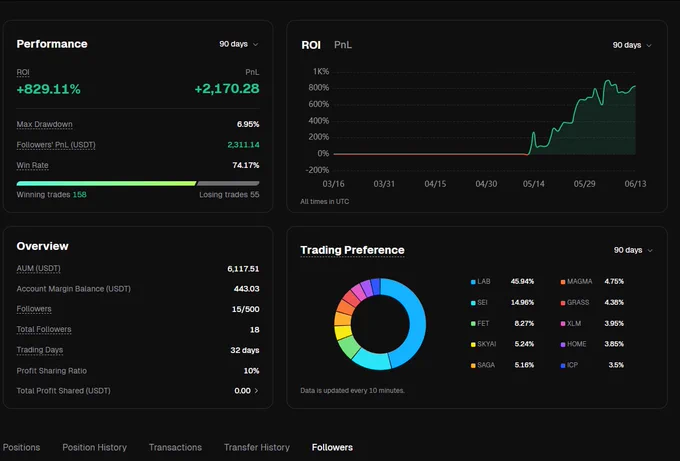680x461 pixels.
Task: Open Trading Preference 90 days dropdown
Action: point(633,250)
